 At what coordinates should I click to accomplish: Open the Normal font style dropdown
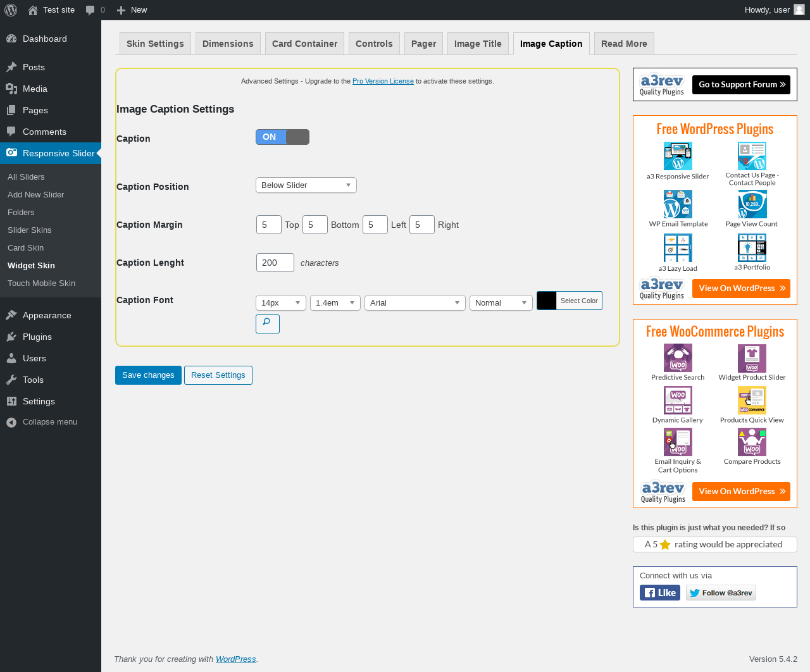[501, 303]
